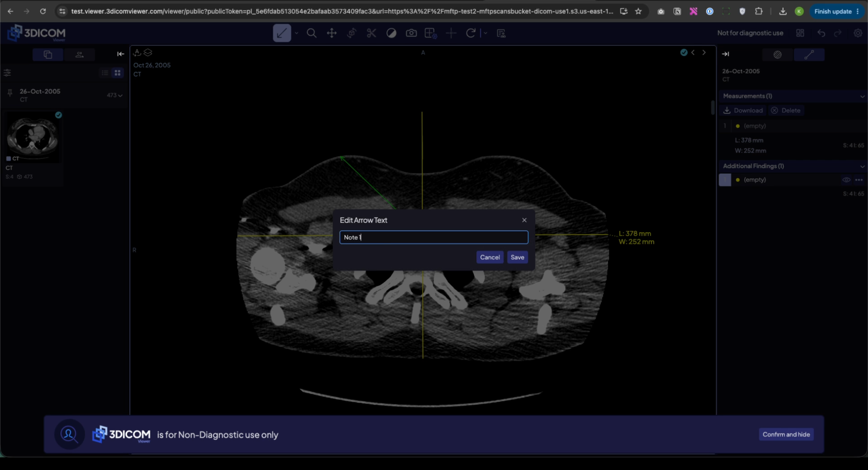Close the Edit Arrow Text dialog
Image resolution: width=868 pixels, height=470 pixels.
click(524, 220)
